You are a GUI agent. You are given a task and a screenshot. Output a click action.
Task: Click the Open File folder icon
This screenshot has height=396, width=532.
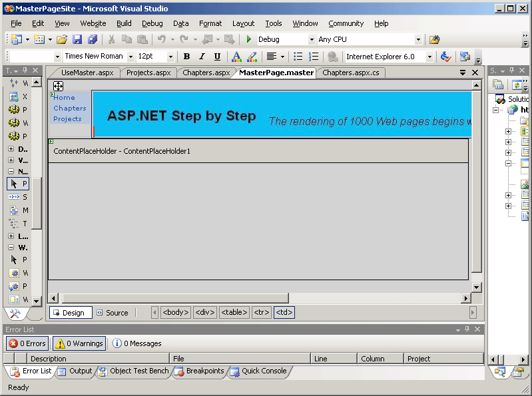(x=61, y=40)
